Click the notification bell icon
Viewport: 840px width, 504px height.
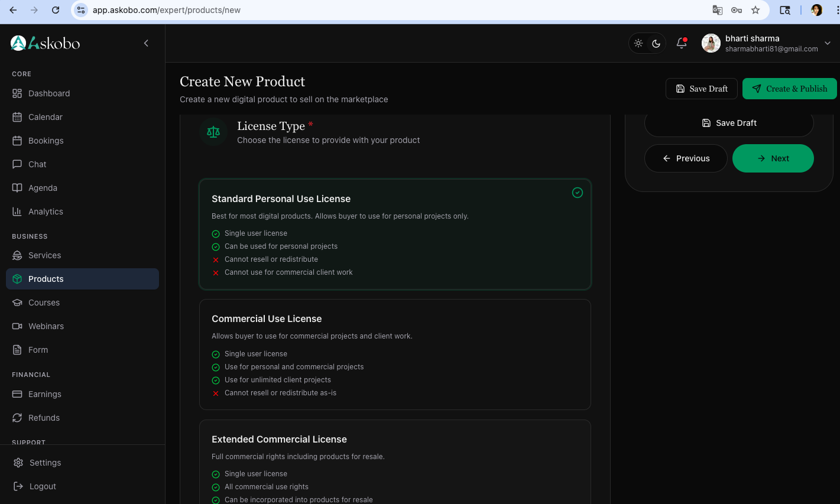click(x=681, y=43)
